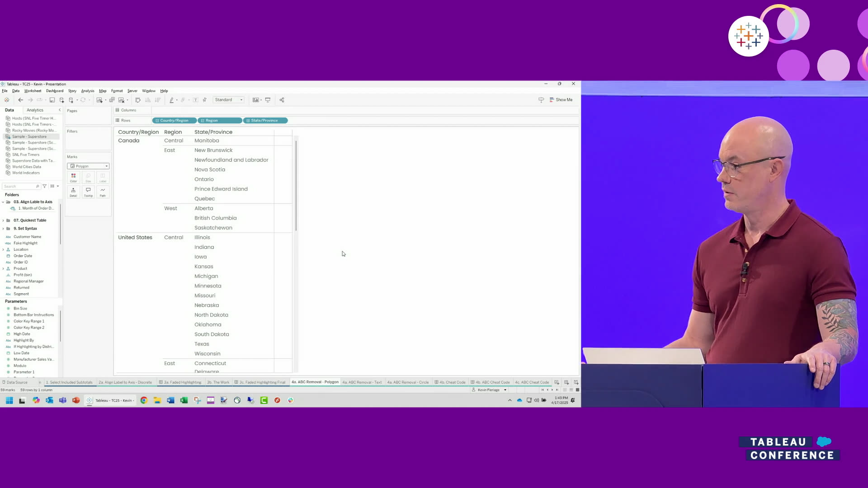Collapse the Region pill on Rows
Viewport: 868px width, 488px height.
(x=202, y=121)
